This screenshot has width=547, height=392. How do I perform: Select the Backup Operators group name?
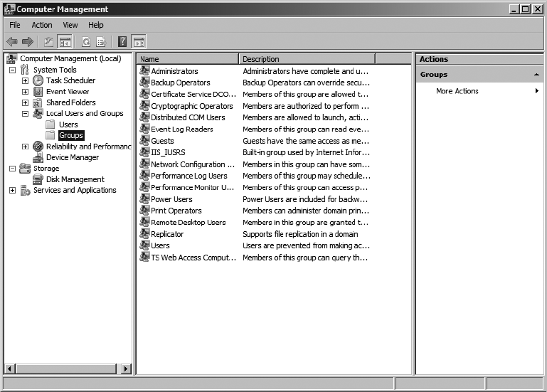181,83
